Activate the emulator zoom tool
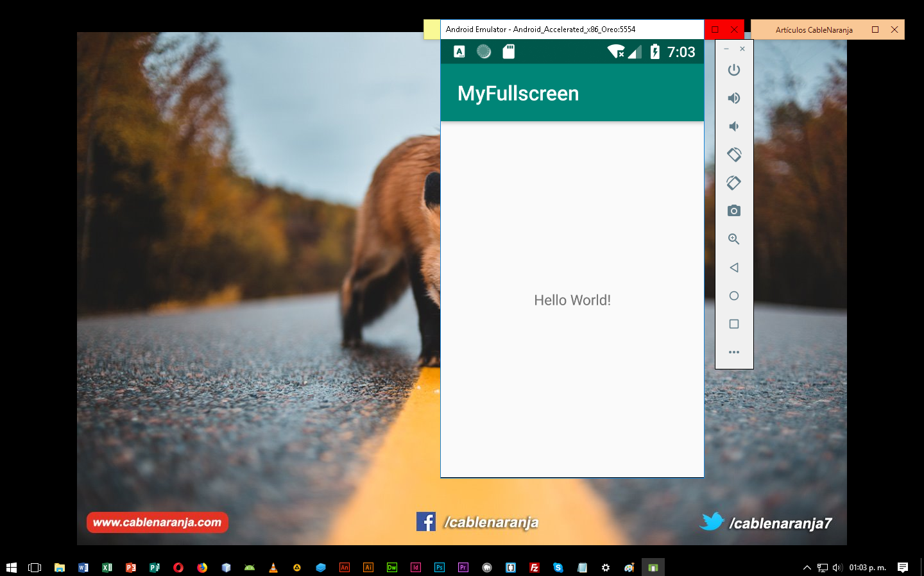 tap(734, 239)
